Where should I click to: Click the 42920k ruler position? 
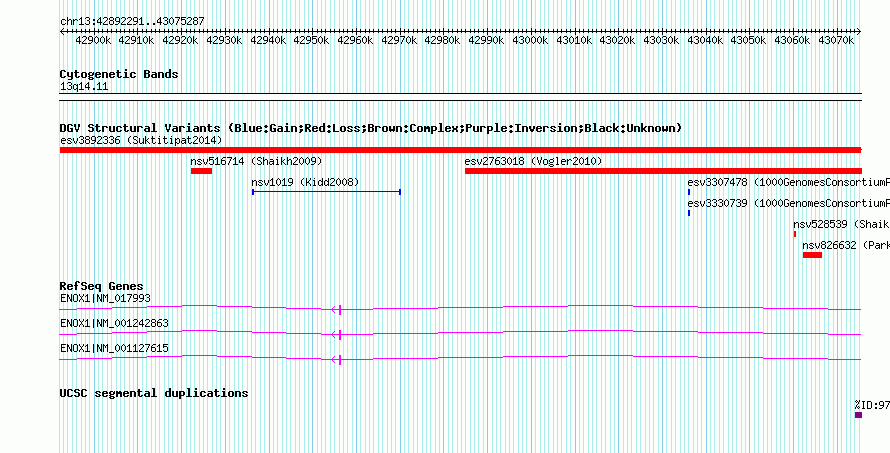tap(180, 40)
